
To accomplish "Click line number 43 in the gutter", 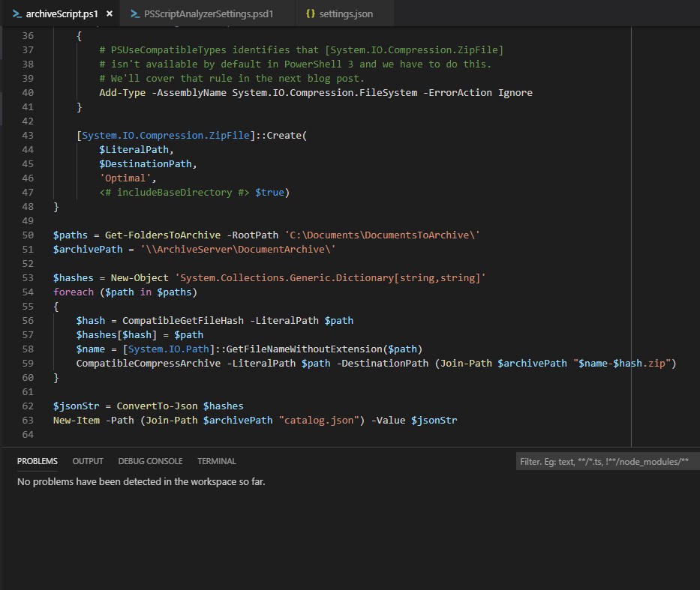I will pyautogui.click(x=28, y=135).
